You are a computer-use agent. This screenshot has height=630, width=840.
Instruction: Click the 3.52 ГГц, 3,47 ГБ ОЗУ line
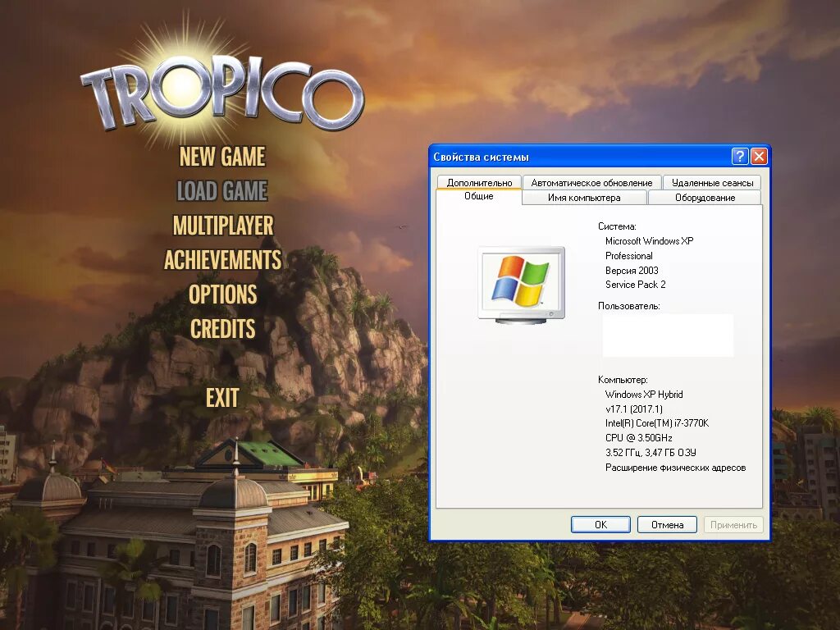651,452
